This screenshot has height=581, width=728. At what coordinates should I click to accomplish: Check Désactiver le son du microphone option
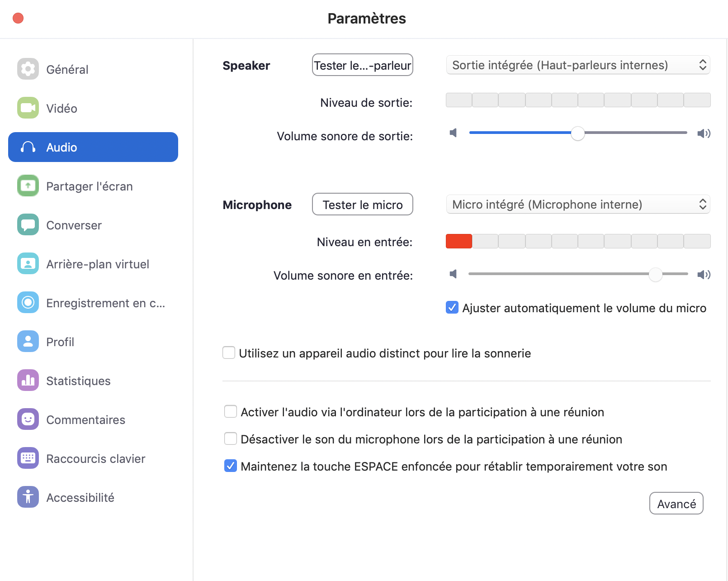tap(231, 439)
